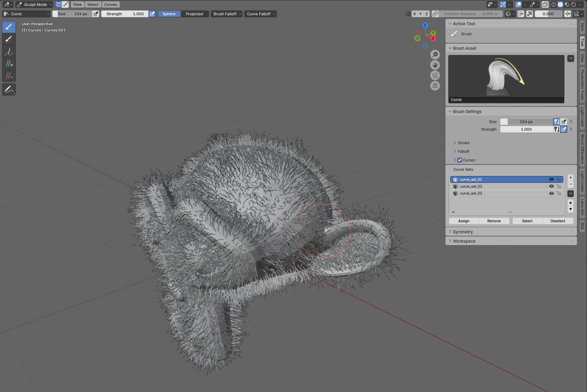Select the Comb brush tool in toolbar
Screen dimensions: 587x392
point(9,27)
